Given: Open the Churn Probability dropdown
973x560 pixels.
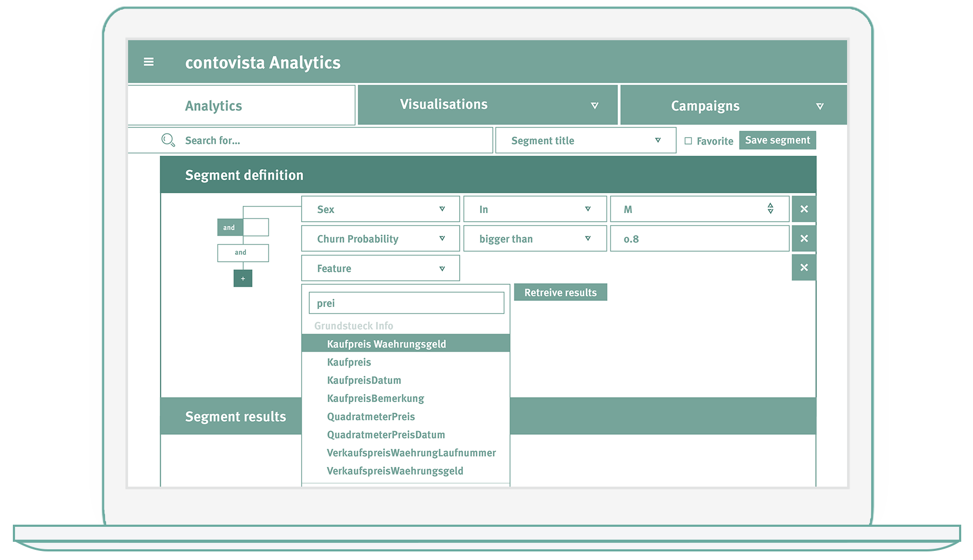Looking at the screenshot, I should pos(380,238).
